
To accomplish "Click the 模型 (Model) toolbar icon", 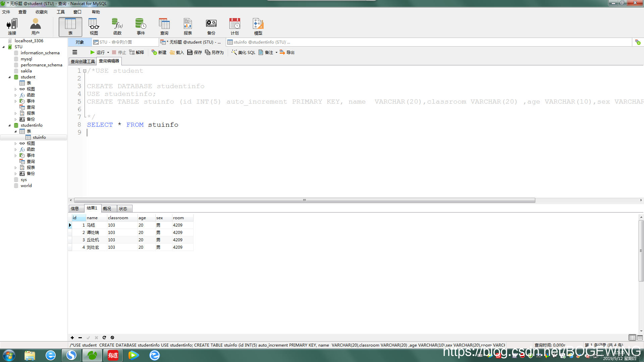I will tap(258, 26).
